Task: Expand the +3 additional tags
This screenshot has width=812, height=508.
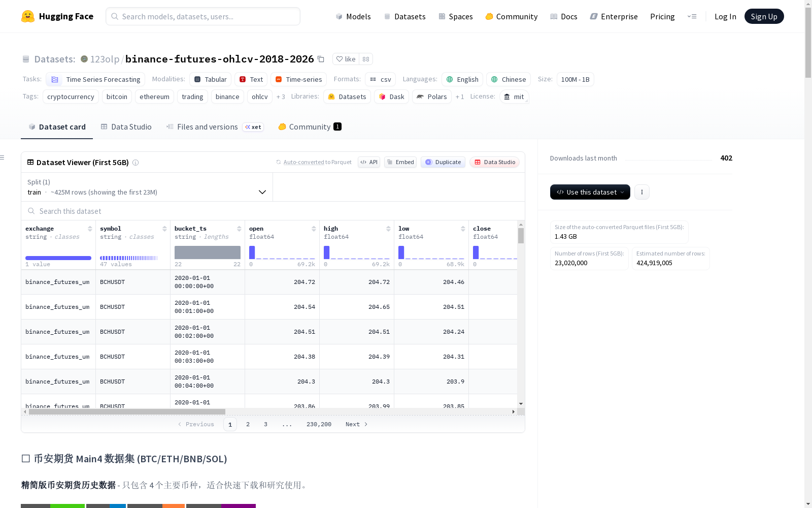Action: click(x=281, y=97)
